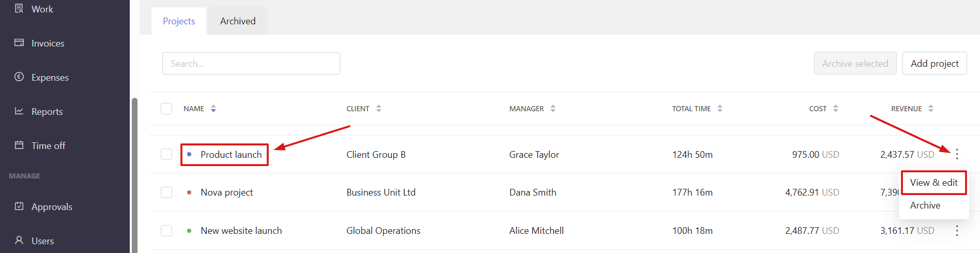Click cost 975.00 USD
980x253 pixels.
816,155
